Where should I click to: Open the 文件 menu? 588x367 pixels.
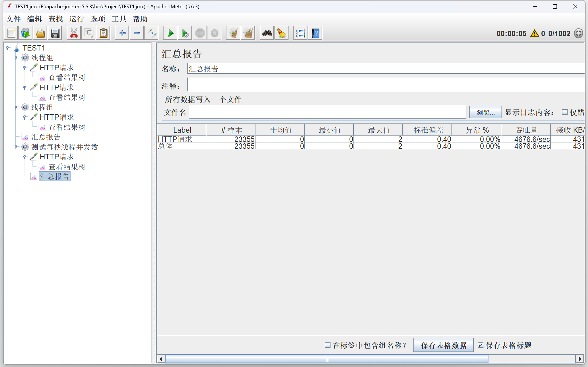tap(14, 19)
